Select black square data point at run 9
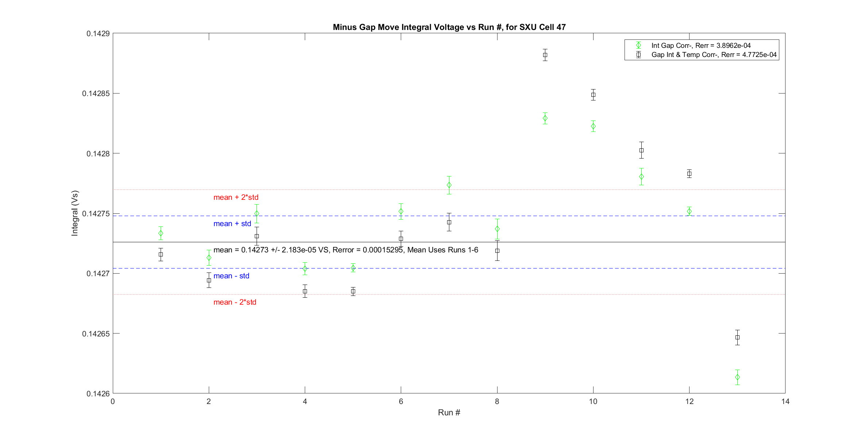 (545, 55)
